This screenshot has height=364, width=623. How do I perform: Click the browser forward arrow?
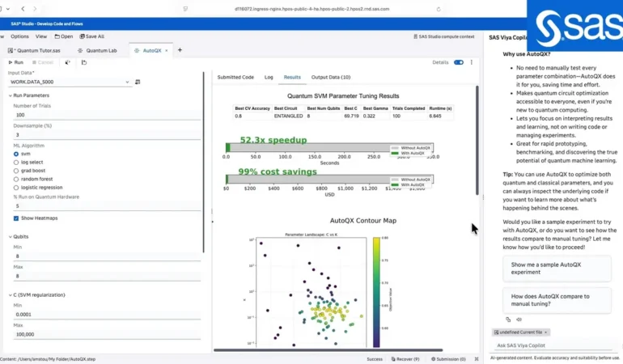[x=35, y=9]
